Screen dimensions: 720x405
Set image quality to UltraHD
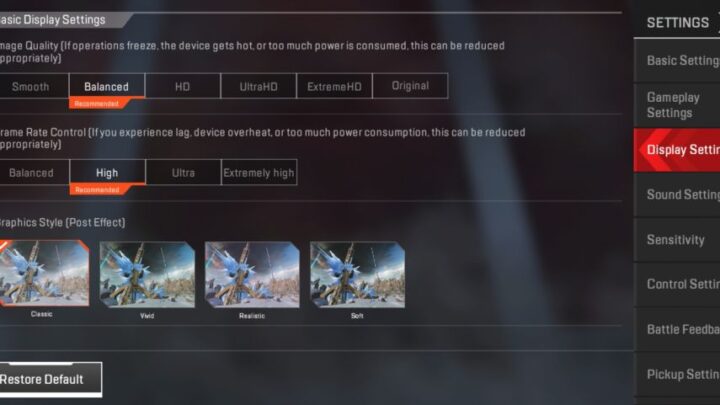[259, 86]
